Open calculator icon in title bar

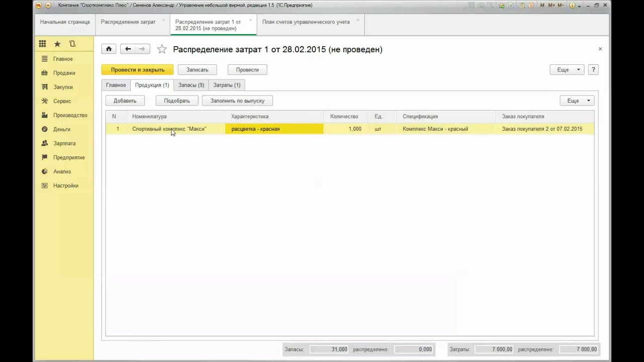(522, 5)
